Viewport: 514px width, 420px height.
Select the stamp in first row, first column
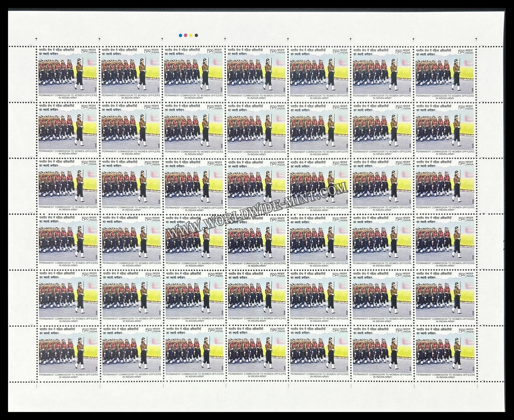point(68,74)
